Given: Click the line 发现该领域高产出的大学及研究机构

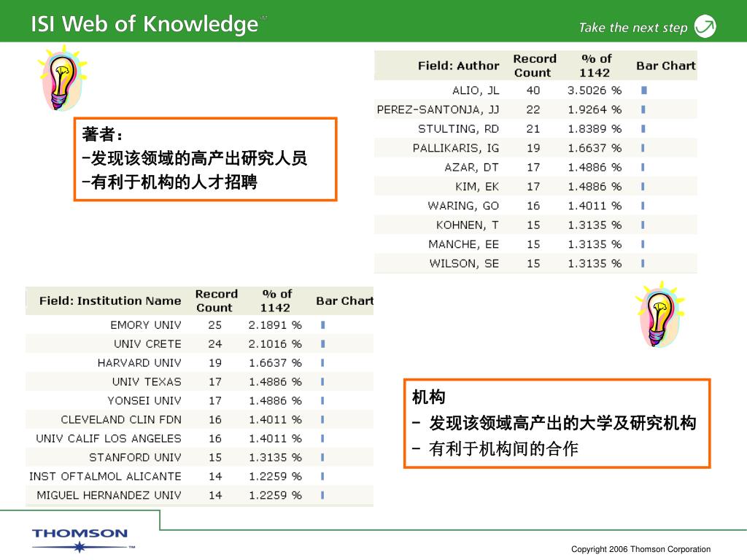Looking at the screenshot, I should click(x=554, y=423).
